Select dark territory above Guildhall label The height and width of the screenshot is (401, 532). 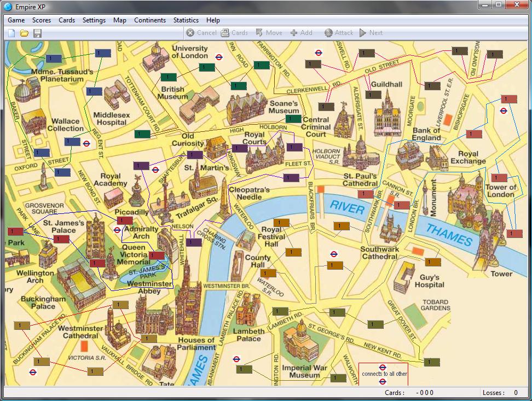(367, 53)
